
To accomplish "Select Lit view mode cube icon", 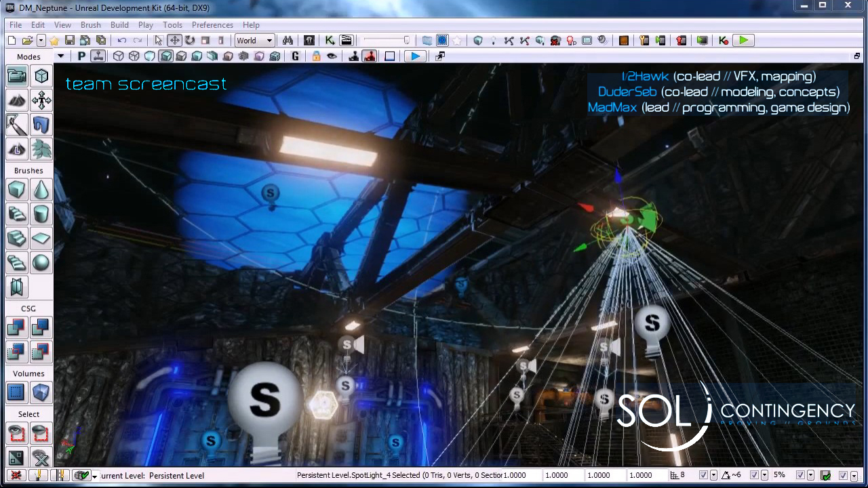I will coord(165,56).
